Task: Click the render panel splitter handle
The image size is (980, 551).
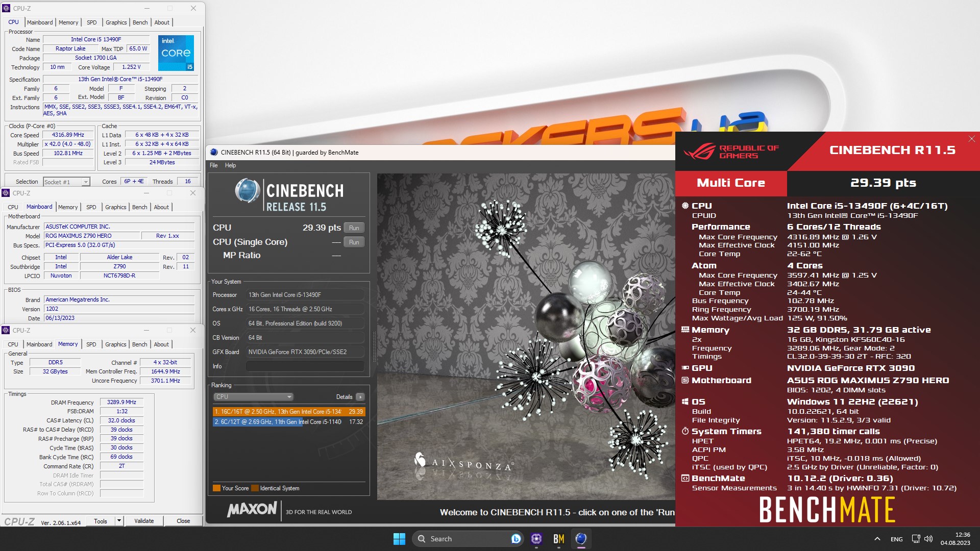Action: point(374,347)
